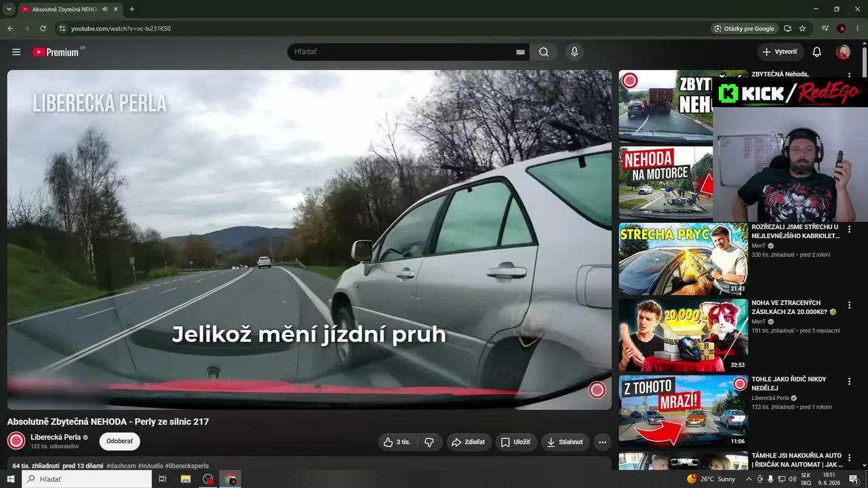This screenshot has width=868, height=488.
Task: Share the video via Zdieľať
Action: coord(469,442)
